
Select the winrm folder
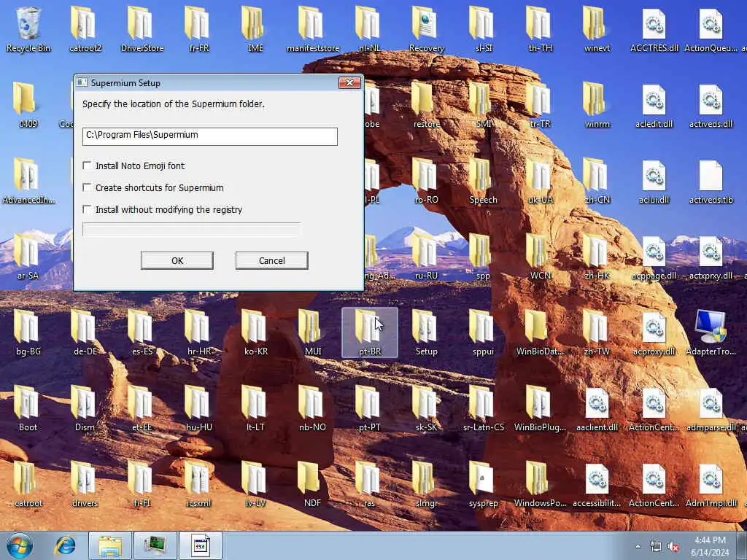tap(597, 106)
